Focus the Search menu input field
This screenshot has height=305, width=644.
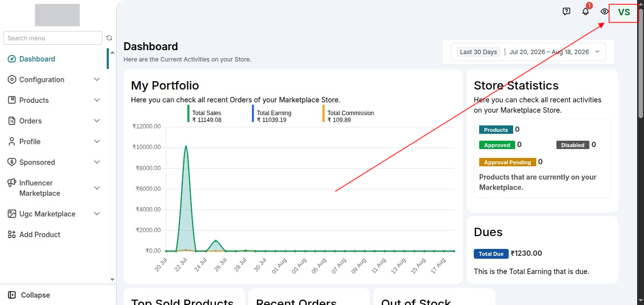[53, 38]
